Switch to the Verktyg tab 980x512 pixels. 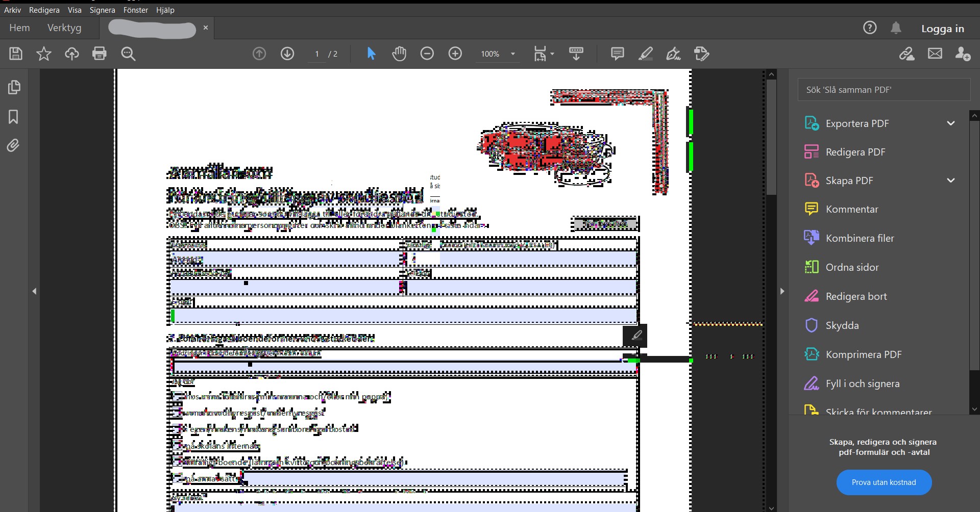point(64,28)
